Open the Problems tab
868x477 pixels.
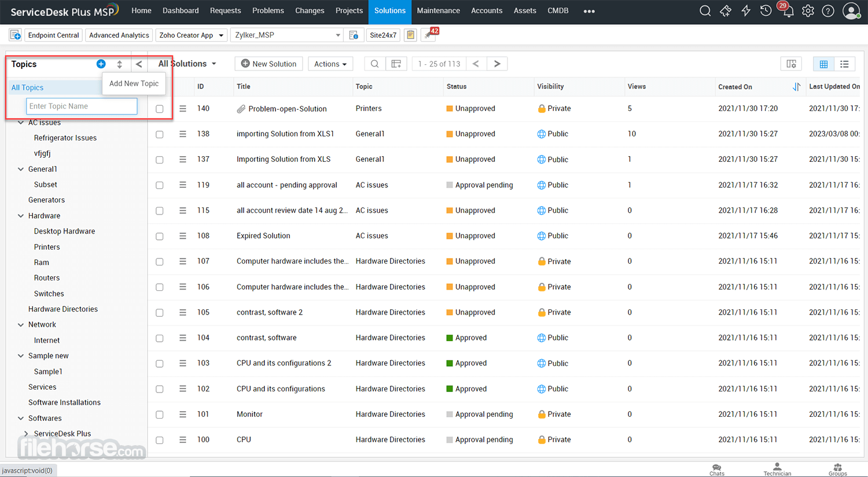pyautogui.click(x=268, y=11)
